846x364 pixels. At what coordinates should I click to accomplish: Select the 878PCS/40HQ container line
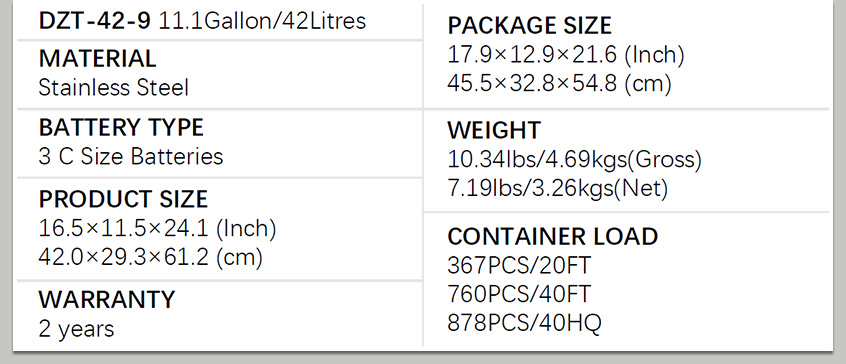524,324
